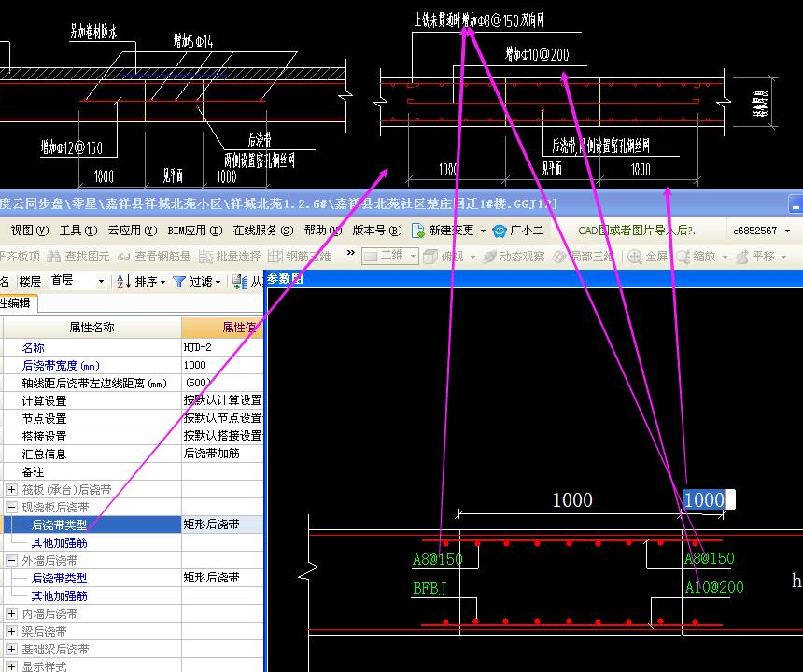Click the 钢筋三维 icon

tap(275, 256)
